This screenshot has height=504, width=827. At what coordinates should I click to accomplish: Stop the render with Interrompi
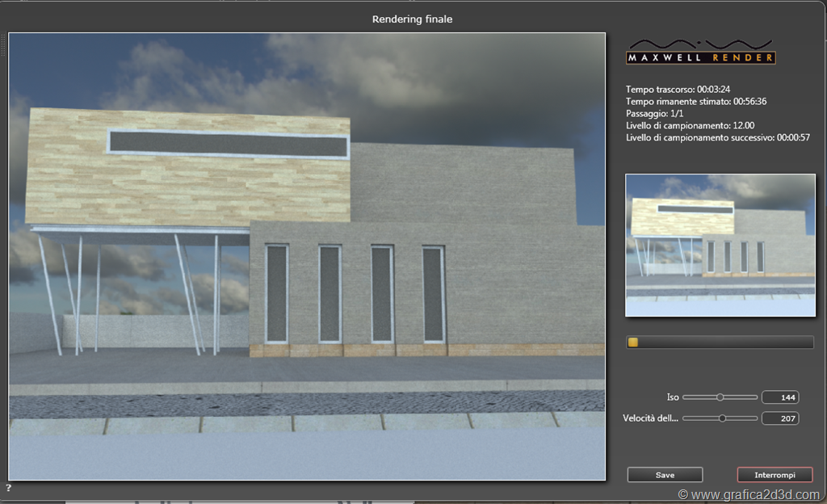click(x=775, y=475)
